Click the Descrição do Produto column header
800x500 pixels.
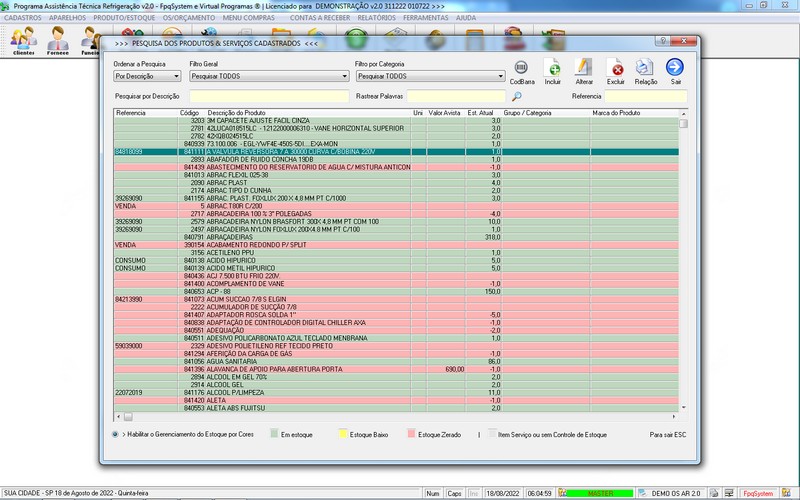tap(236, 113)
